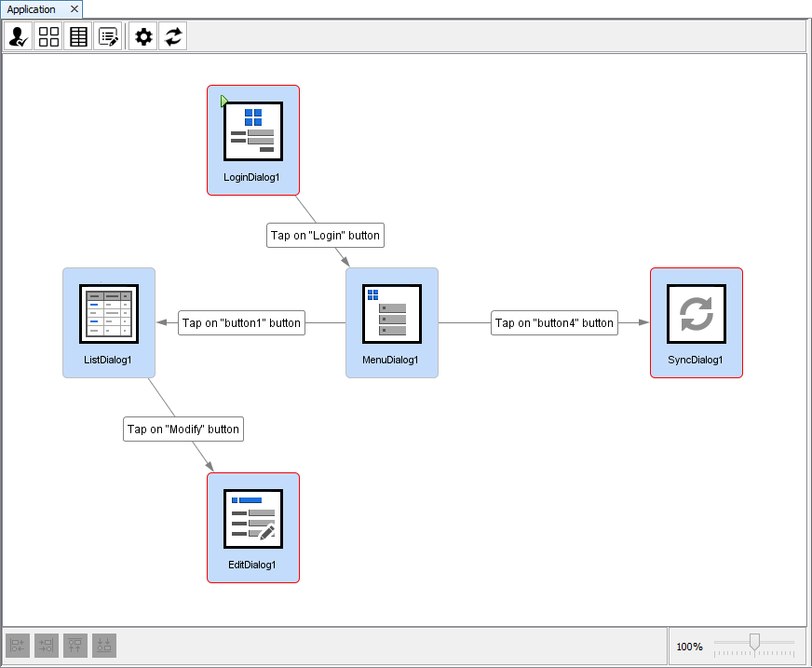
Task: Click the align right button
Action: tap(47, 645)
